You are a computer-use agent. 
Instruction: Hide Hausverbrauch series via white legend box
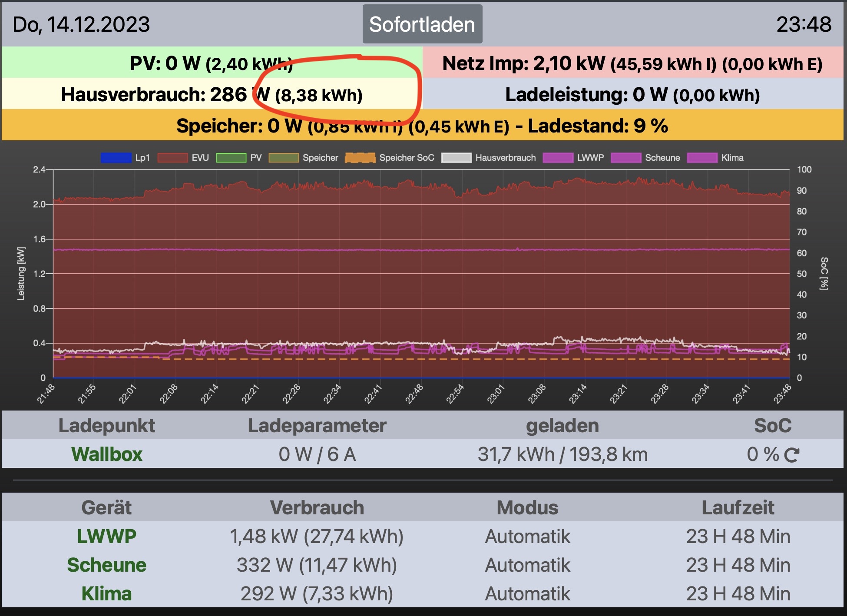[x=456, y=158]
